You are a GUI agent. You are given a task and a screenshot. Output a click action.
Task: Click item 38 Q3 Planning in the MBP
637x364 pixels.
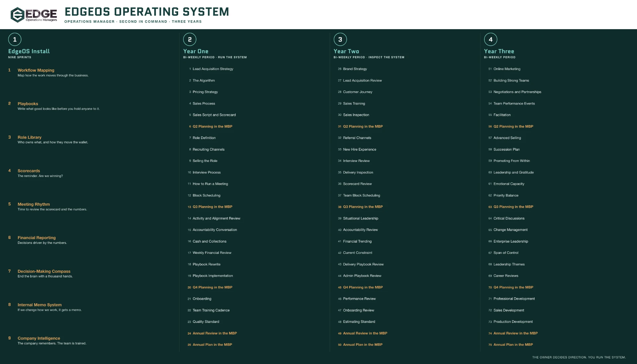[360, 207]
